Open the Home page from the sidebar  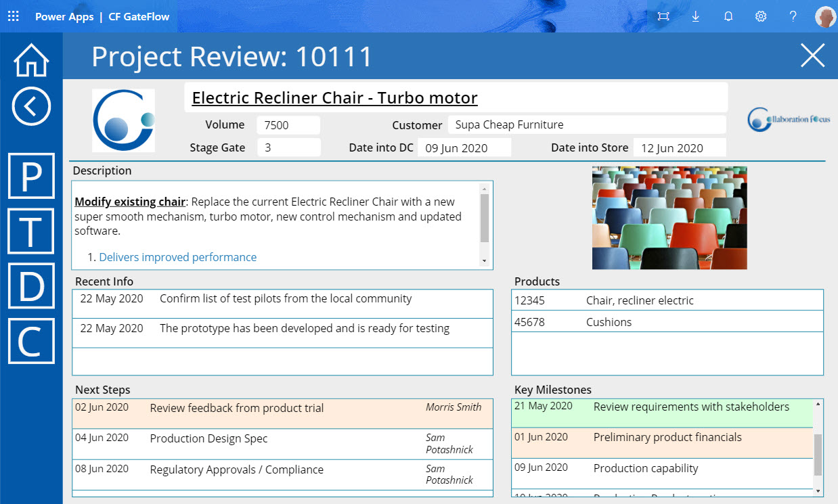click(30, 60)
